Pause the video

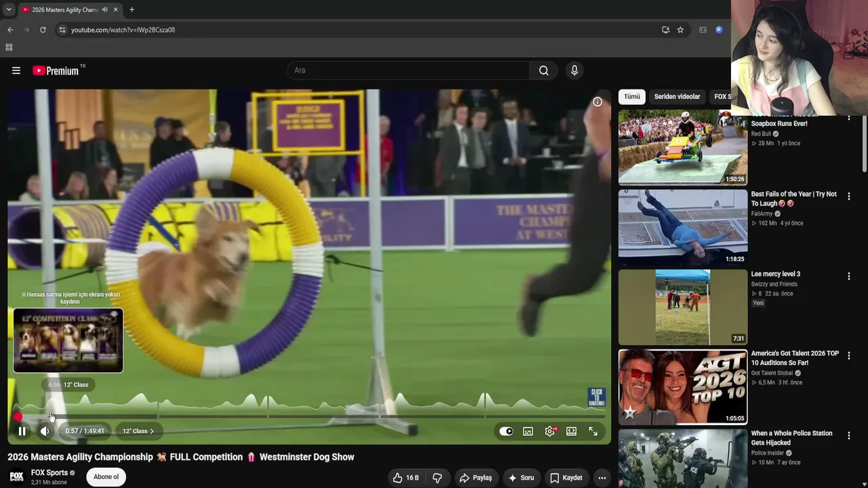(22, 431)
